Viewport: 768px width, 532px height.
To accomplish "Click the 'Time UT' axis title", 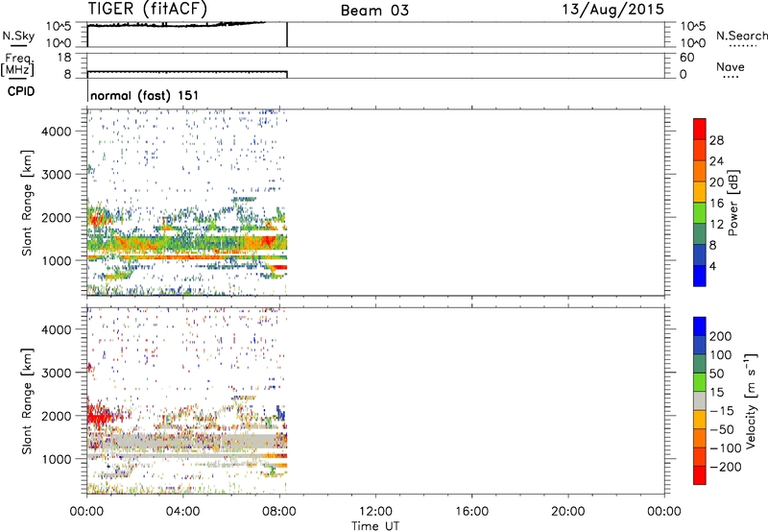I will coord(375,526).
